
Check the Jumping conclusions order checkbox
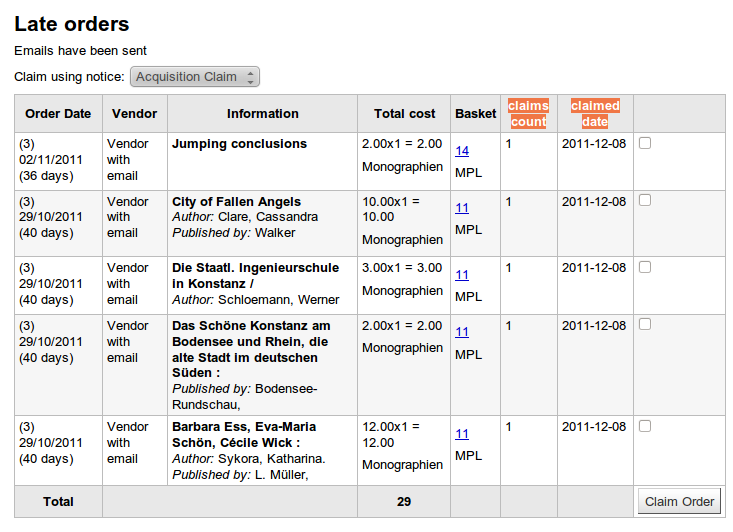pyautogui.click(x=645, y=143)
